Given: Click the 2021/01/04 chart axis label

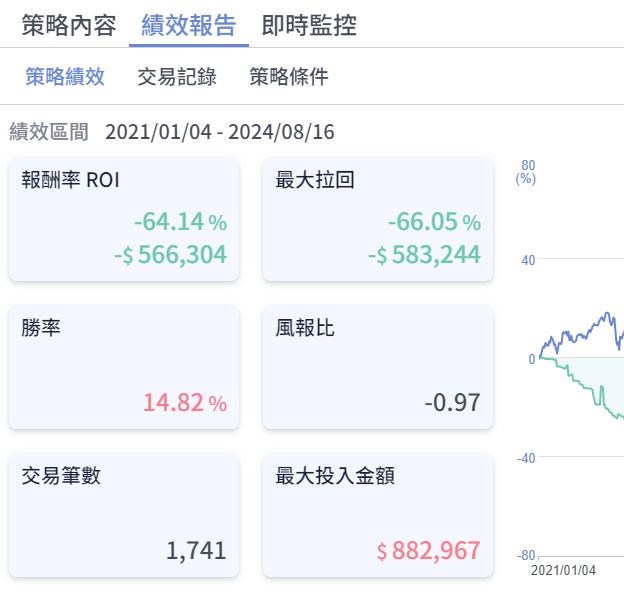Looking at the screenshot, I should pos(563,570).
